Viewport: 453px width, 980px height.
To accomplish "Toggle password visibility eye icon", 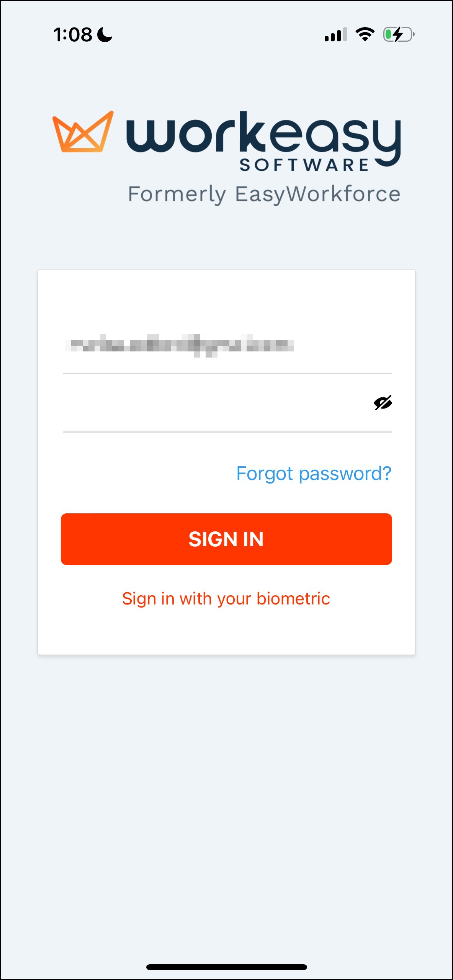I will pos(383,403).
